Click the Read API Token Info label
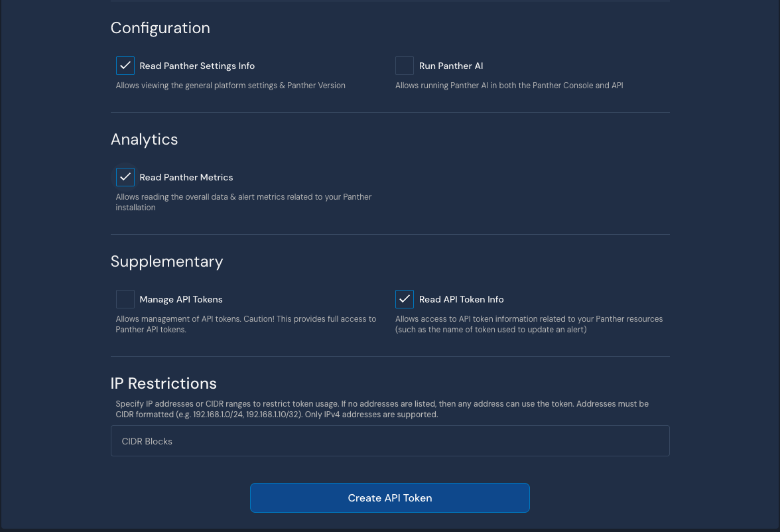Image resolution: width=780 pixels, height=532 pixels. 461,299
